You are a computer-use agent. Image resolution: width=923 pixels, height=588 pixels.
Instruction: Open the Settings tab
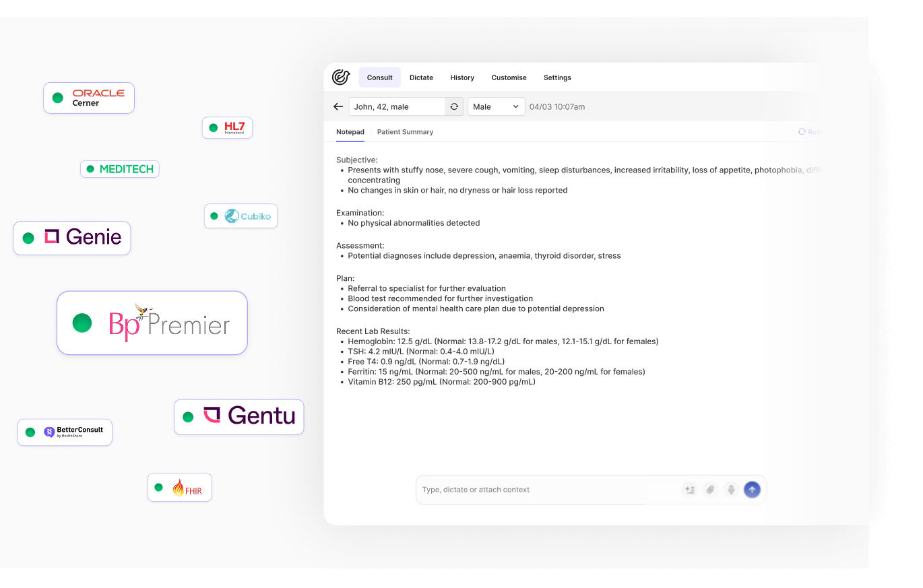[557, 77]
